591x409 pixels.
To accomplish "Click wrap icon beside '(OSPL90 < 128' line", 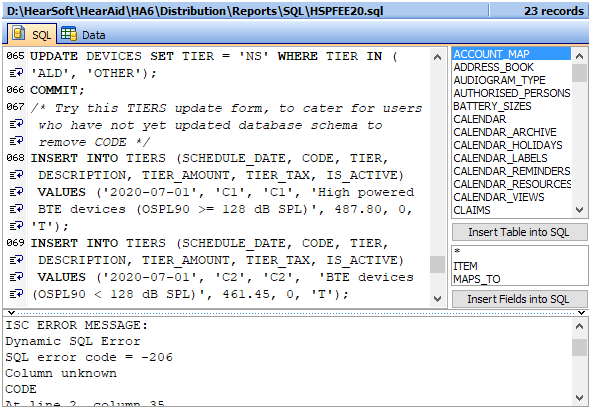I will [16, 293].
